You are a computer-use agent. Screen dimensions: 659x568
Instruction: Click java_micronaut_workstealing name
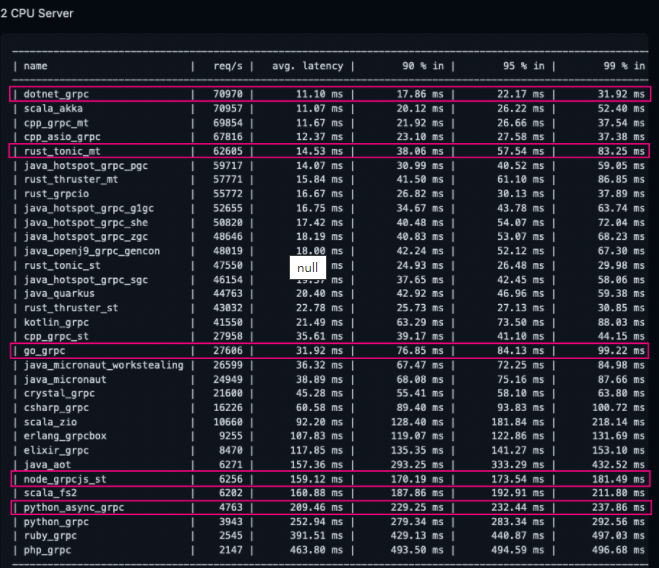point(103,365)
